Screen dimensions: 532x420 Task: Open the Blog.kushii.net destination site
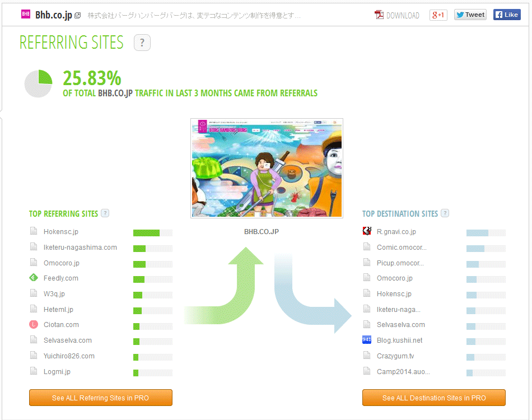(399, 340)
